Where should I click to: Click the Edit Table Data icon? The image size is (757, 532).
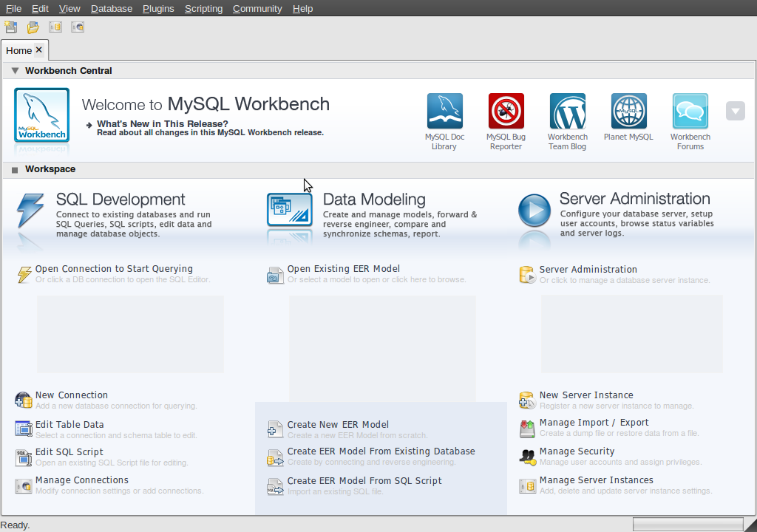pos(23,429)
